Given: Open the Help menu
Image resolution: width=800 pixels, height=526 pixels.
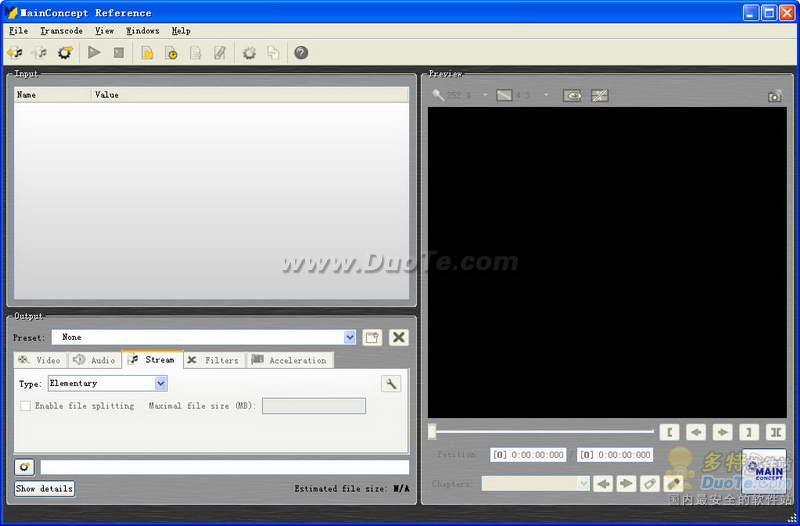Looking at the screenshot, I should (x=181, y=31).
